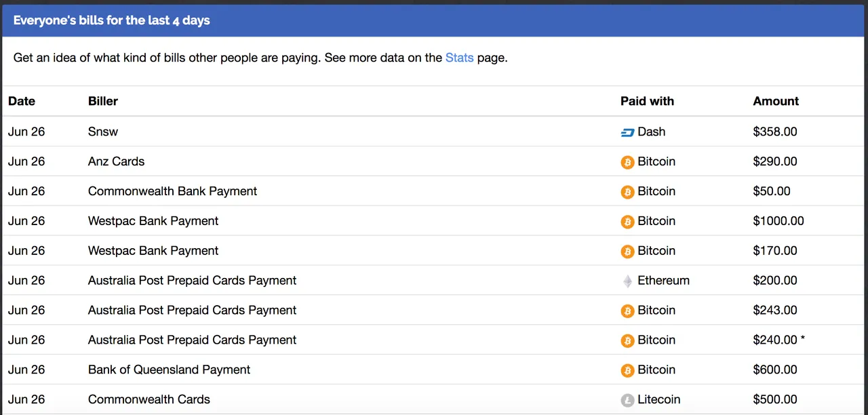This screenshot has width=868, height=415.
Task: Select the Snsw biller name
Action: point(103,132)
